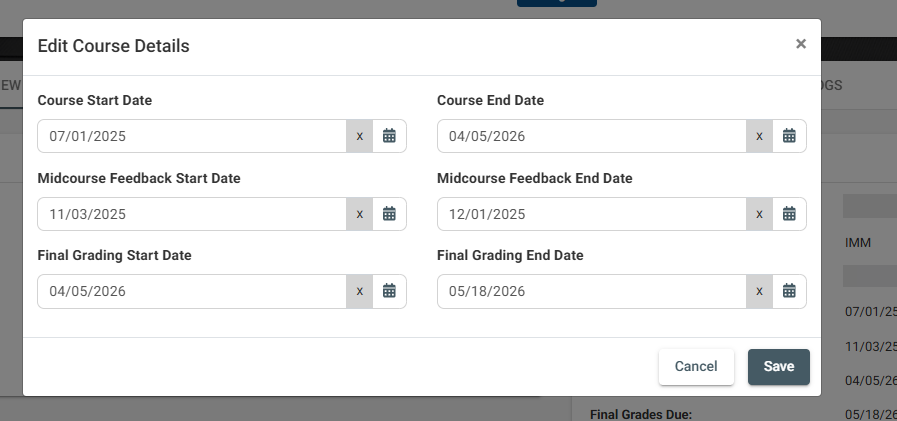Clear the Course End Date value

coord(760,136)
